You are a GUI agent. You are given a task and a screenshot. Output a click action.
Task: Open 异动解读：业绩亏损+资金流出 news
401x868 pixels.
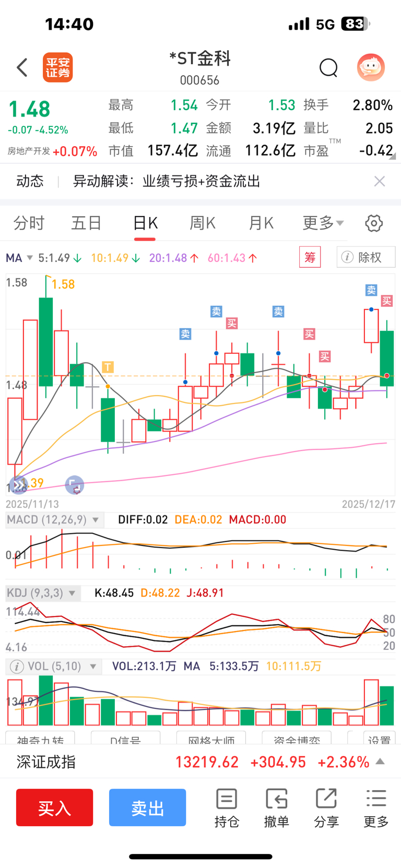167,181
